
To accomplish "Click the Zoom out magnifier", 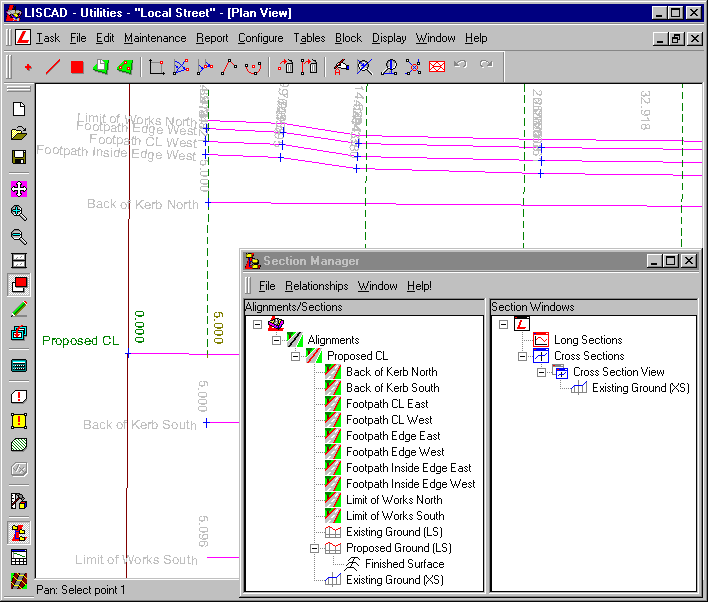I will (x=19, y=236).
